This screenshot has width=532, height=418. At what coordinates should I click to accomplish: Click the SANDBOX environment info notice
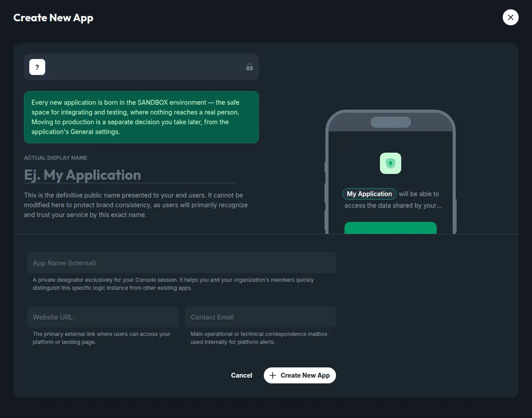[141, 117]
